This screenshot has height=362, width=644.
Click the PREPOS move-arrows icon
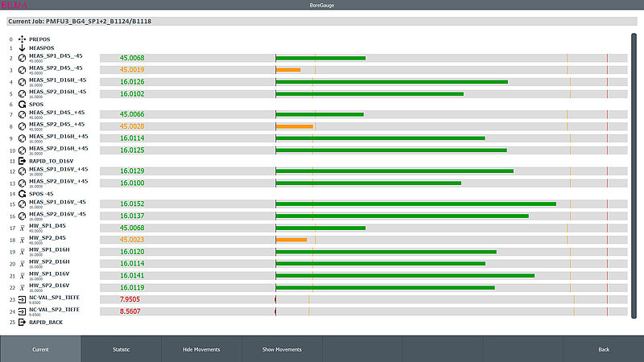[23, 39]
